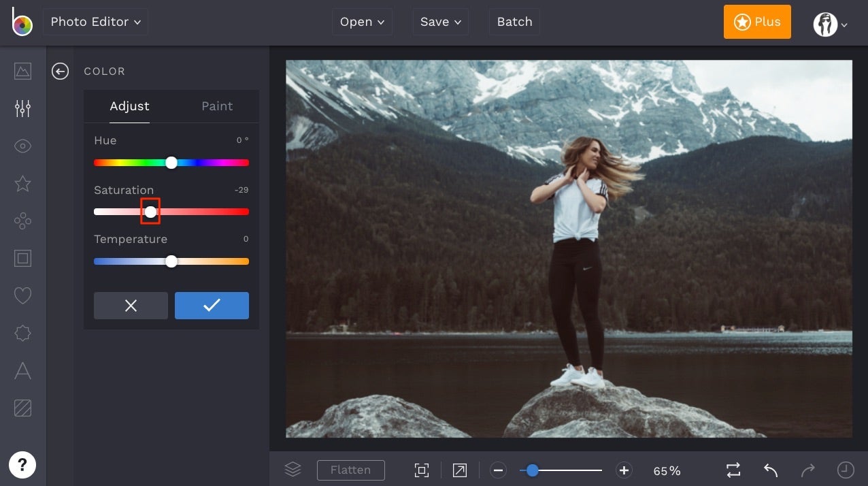Expand the Open dropdown menu
868x486 pixels.
click(x=362, y=21)
